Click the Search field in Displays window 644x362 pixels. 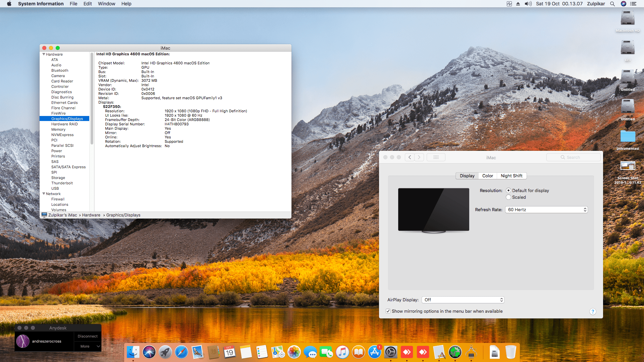[x=573, y=157]
